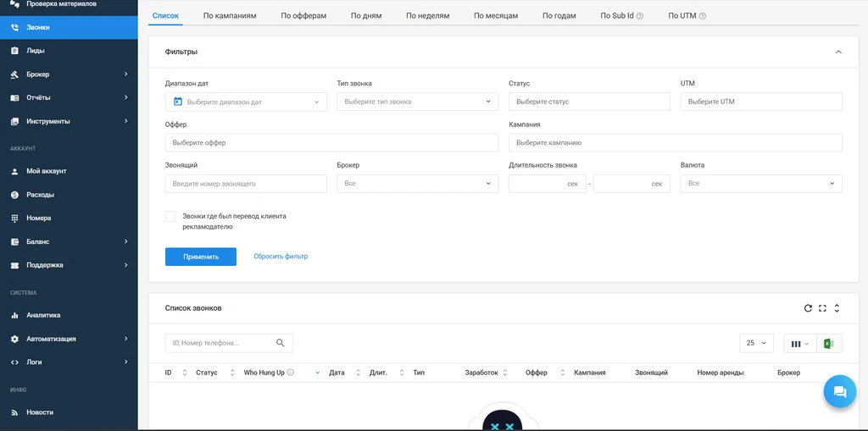Open the Тип звонка dropdown
Screen dimensions: 868x431
click(417, 102)
